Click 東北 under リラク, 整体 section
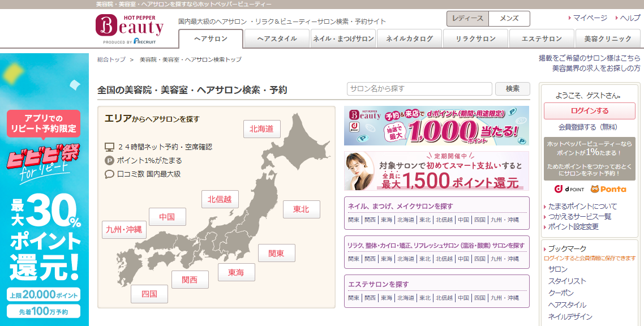Viewport: 644px width, 326px height. point(424,259)
